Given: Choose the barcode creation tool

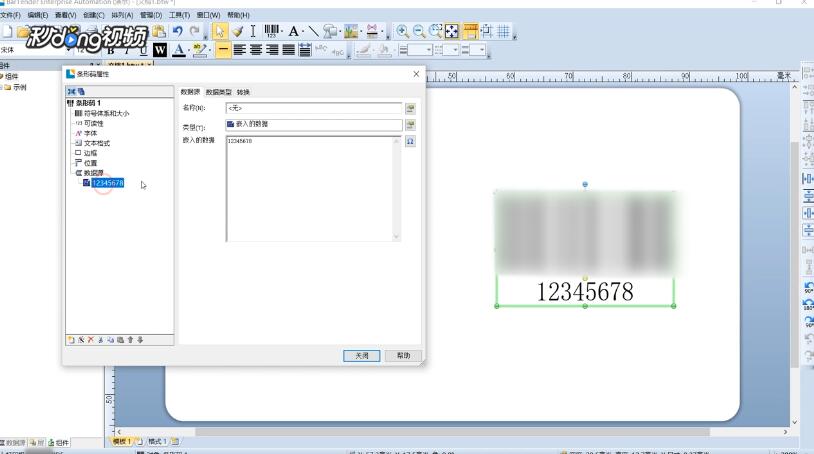Looking at the screenshot, I should pos(271,31).
